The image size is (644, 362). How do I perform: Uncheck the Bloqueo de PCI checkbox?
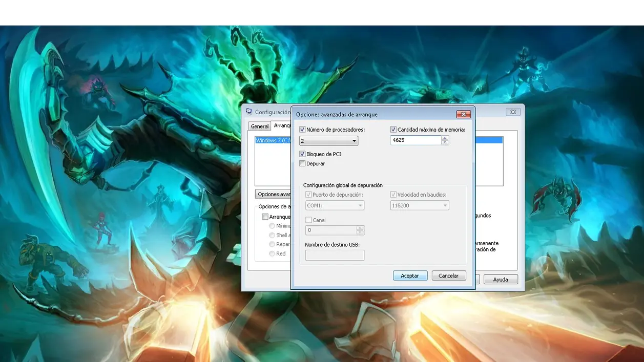coord(302,154)
